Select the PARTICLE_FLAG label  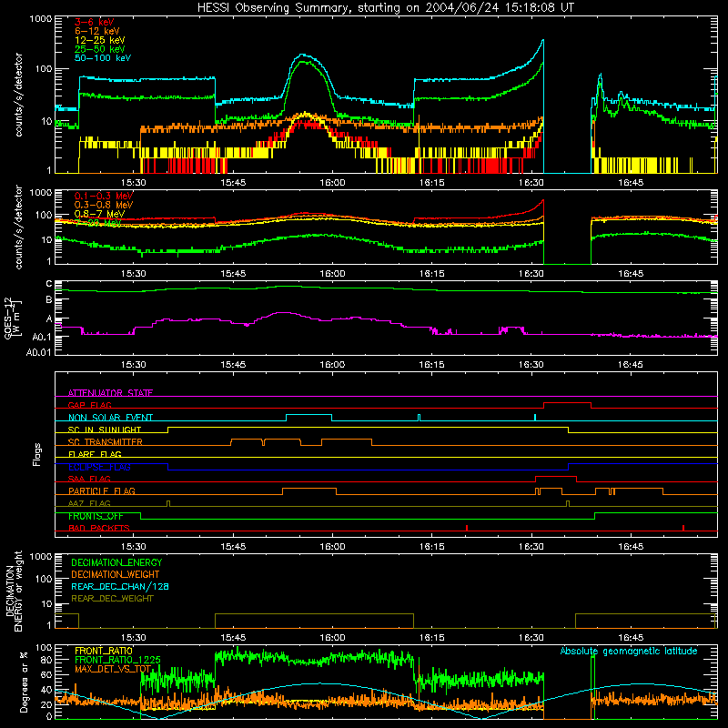102,491
